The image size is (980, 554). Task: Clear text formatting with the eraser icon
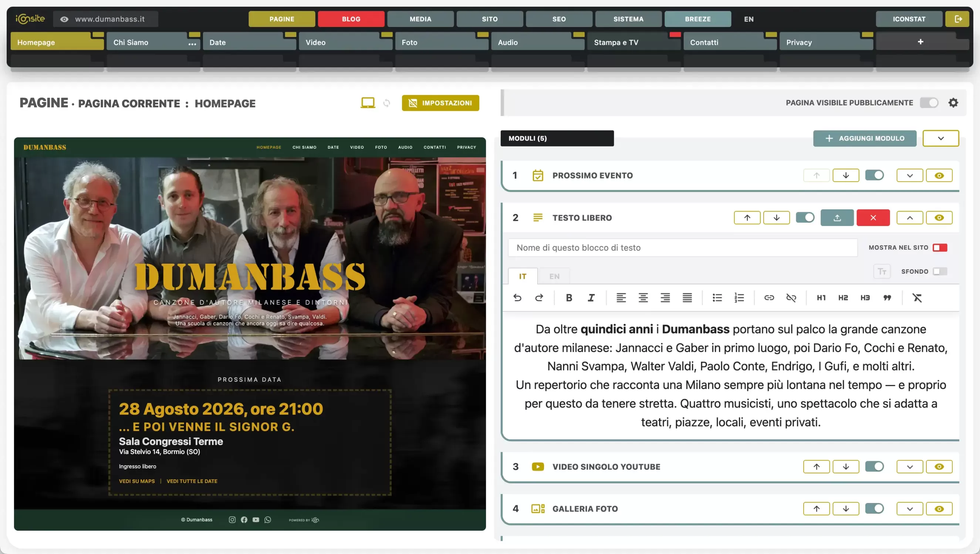coord(917,298)
